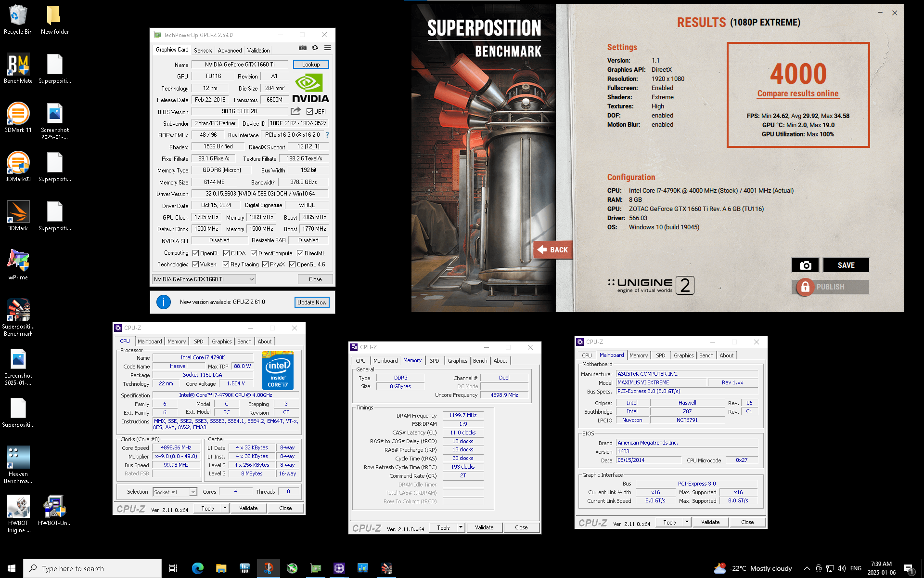Expand Tools dropdown in CPU-Z Memory window

click(x=461, y=527)
